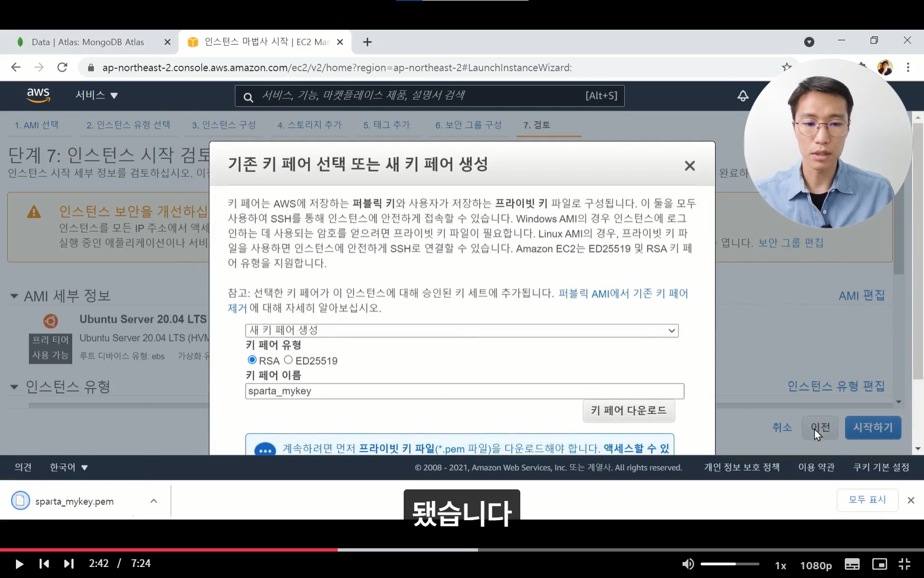Exit fullscreen mode icon
This screenshot has height=578, width=924.
coord(905,564)
